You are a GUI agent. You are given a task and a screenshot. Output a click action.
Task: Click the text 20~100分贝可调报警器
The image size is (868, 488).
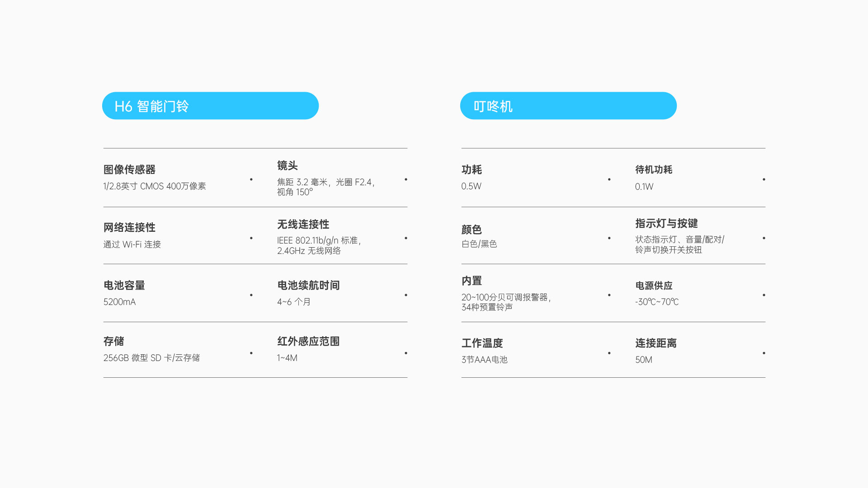505,297
